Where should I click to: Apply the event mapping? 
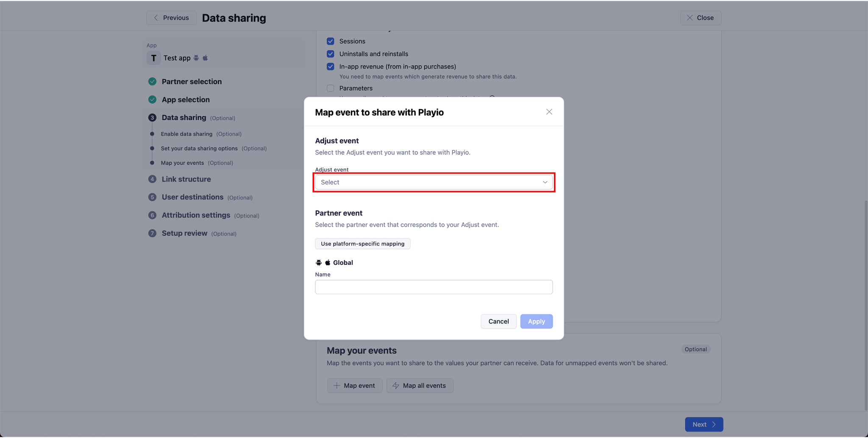(536, 321)
